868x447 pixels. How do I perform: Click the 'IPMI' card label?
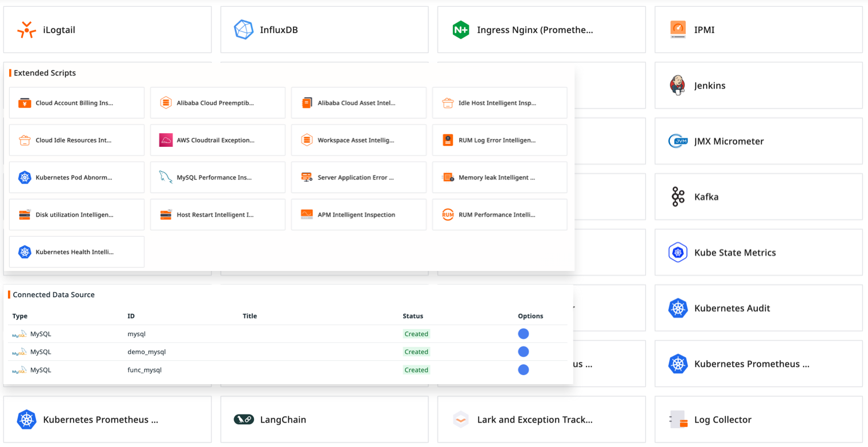[705, 30]
